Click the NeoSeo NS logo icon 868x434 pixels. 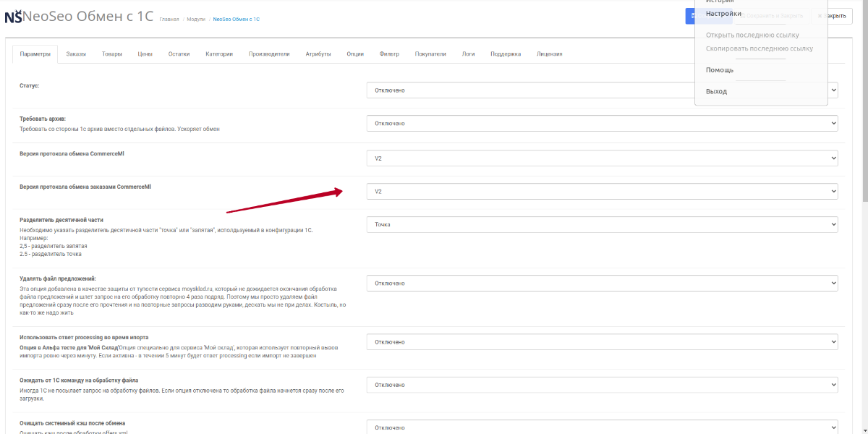coord(13,16)
